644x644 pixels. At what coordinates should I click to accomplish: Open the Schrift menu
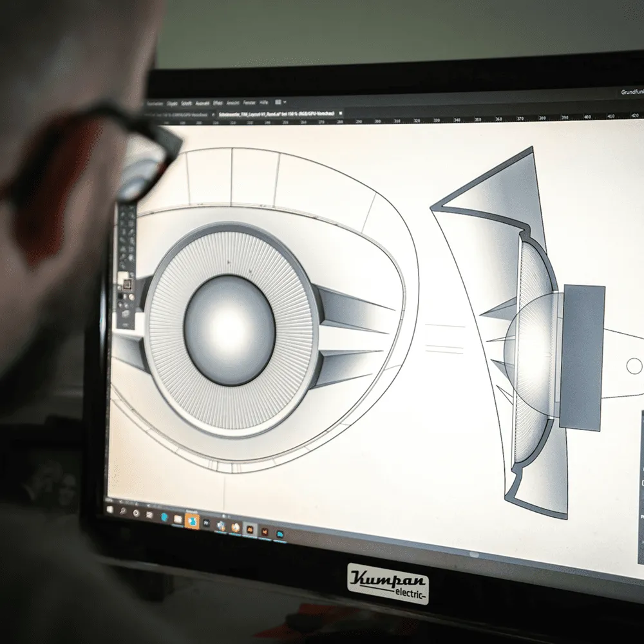[x=187, y=102]
